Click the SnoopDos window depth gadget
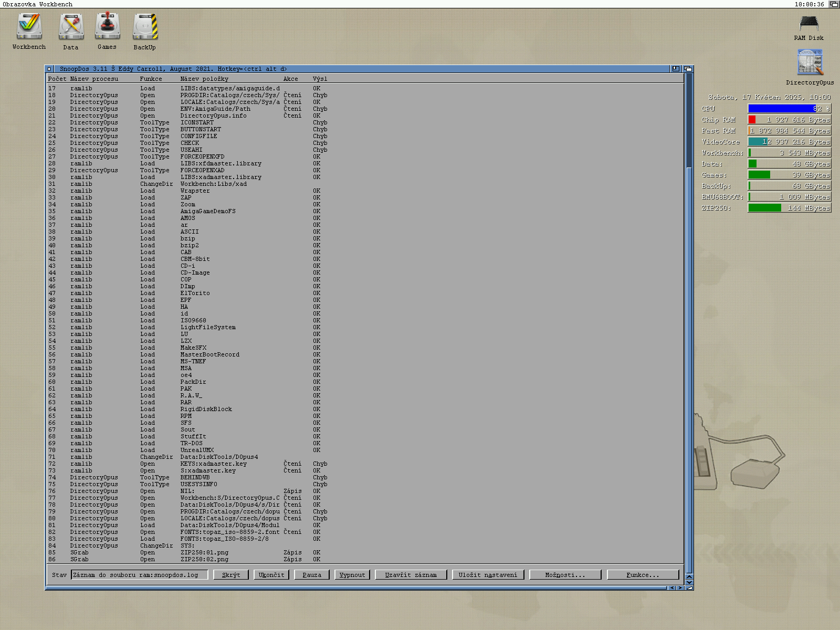The height and width of the screenshot is (630, 840). [x=688, y=69]
